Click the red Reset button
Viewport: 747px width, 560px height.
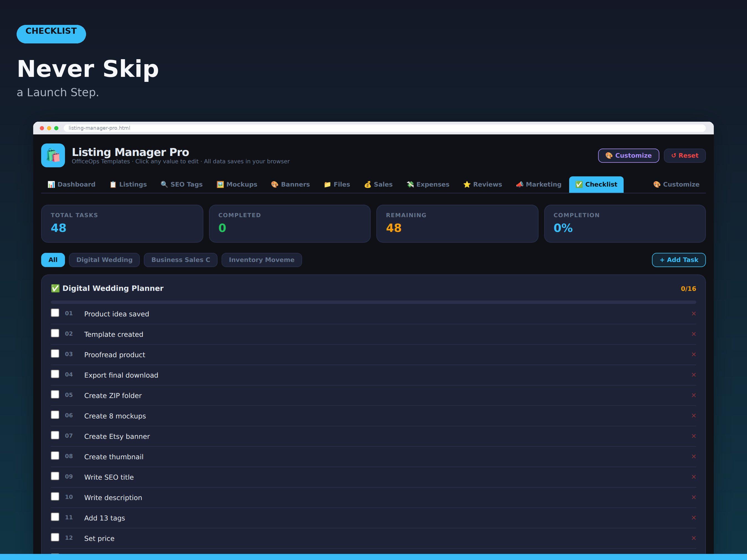(x=685, y=156)
